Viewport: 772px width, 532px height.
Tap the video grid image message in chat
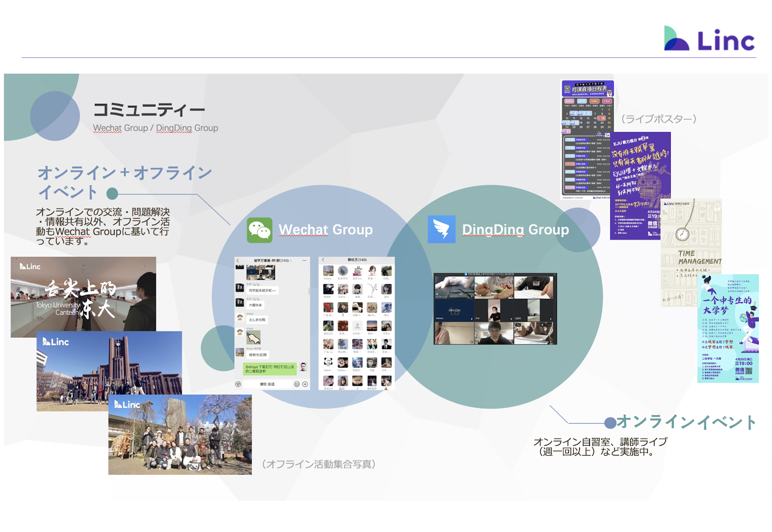[261, 272]
